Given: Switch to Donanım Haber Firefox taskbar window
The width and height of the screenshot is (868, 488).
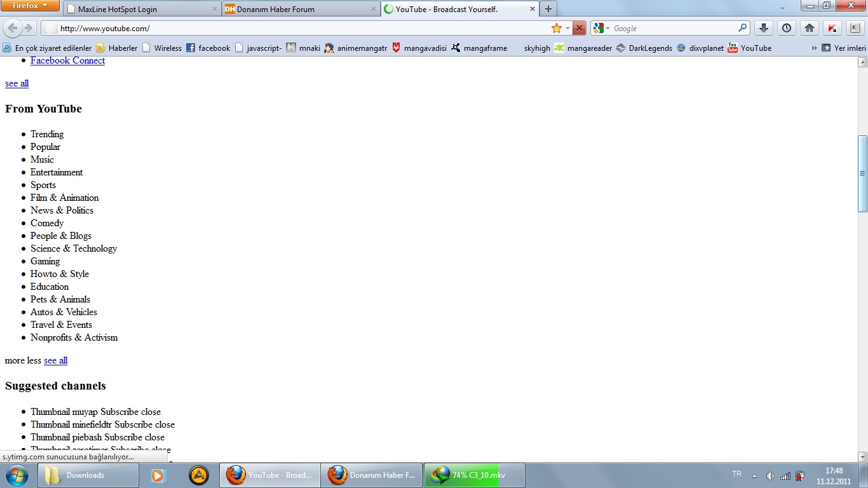Looking at the screenshot, I should (371, 475).
